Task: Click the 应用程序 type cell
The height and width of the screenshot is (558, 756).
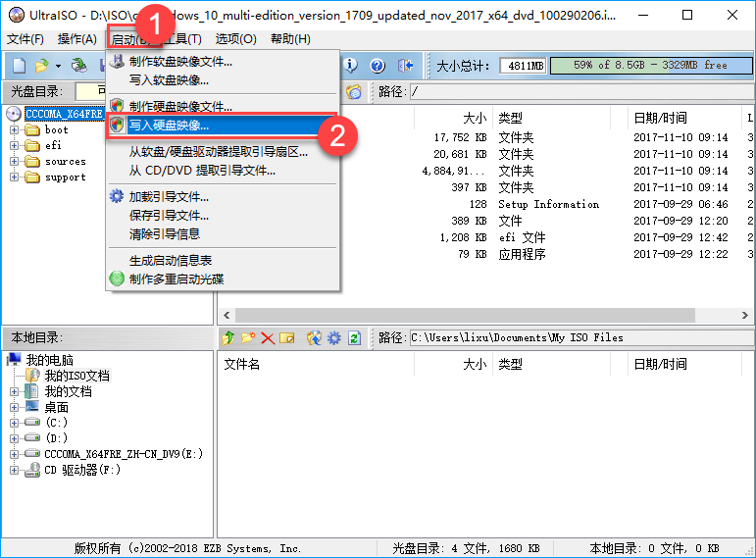Action: pos(522,254)
